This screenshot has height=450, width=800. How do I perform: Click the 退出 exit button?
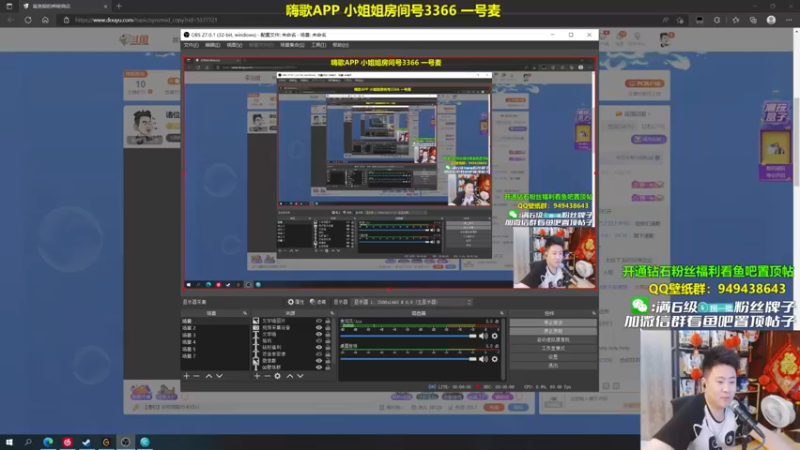tap(553, 366)
